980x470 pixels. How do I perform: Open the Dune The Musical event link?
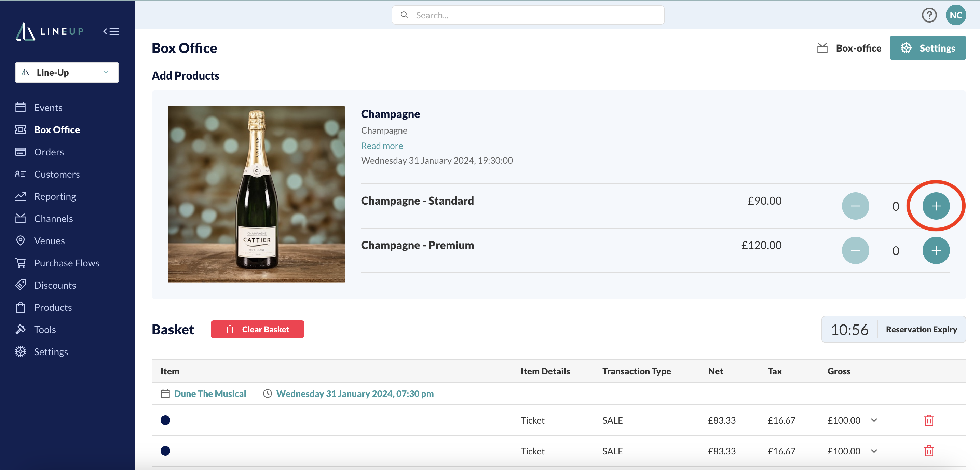tap(210, 393)
